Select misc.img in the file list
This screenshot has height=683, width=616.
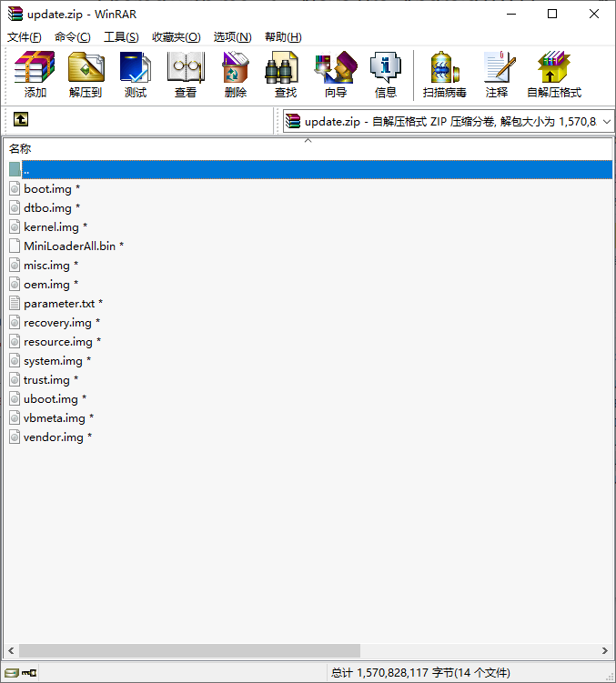click(46, 266)
